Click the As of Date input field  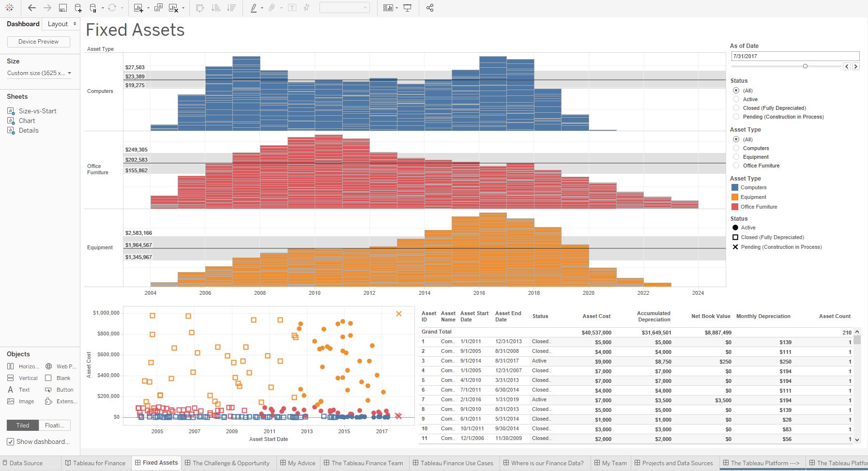click(795, 56)
